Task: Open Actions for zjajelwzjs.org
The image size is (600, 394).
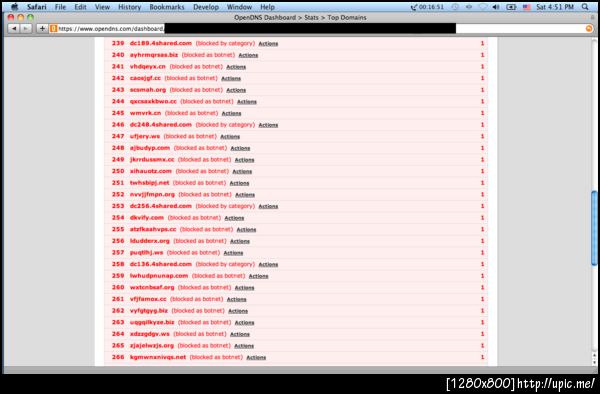Action: click(x=244, y=346)
